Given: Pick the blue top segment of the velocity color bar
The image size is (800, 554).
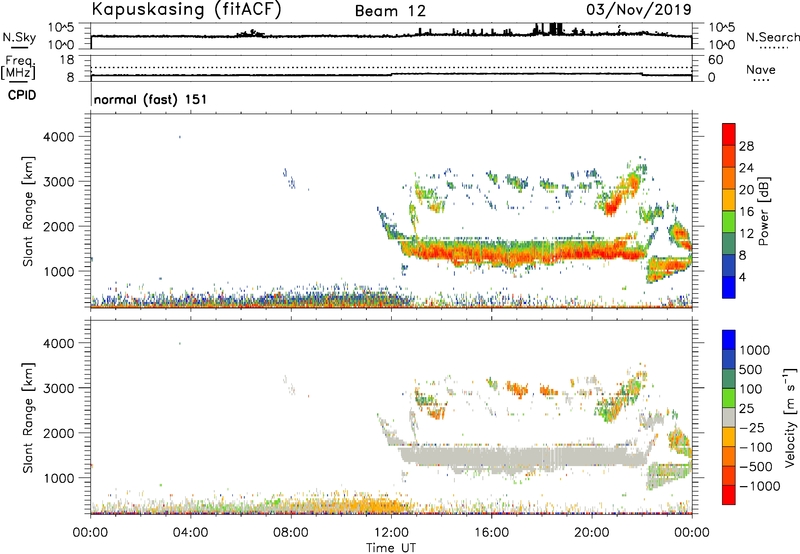Looking at the screenshot, I should click(x=729, y=340).
